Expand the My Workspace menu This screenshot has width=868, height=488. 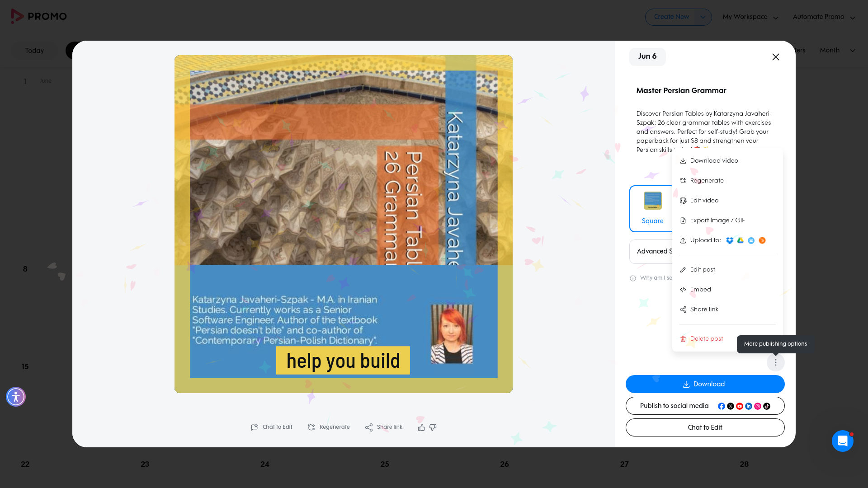(x=750, y=17)
